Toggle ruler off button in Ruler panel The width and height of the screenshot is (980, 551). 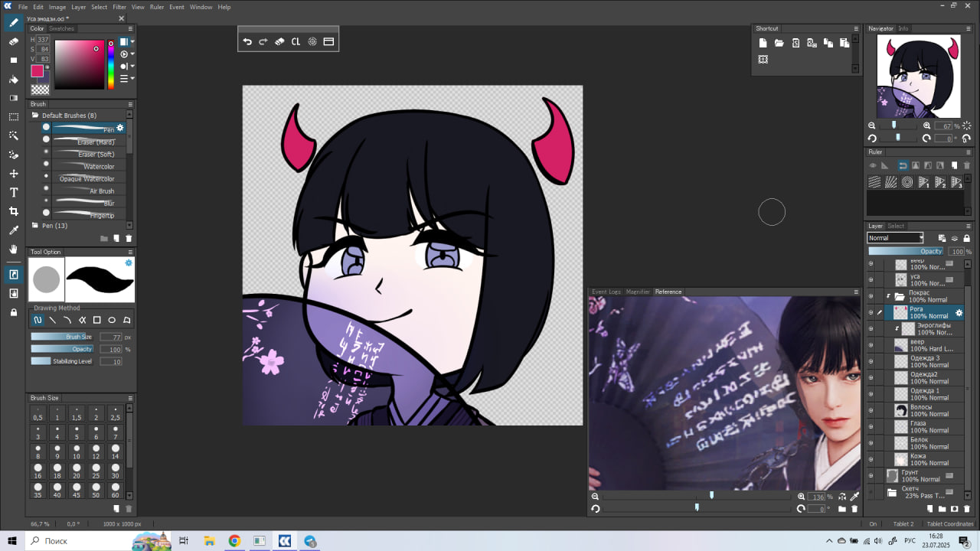(x=872, y=165)
